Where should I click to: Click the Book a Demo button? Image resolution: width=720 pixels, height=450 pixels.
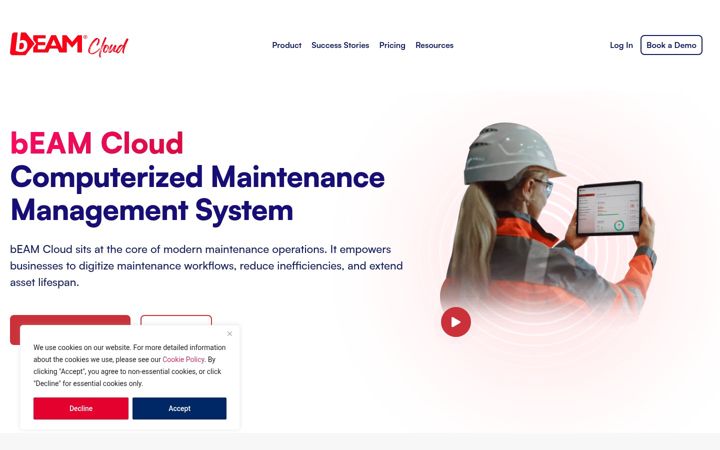click(x=671, y=45)
